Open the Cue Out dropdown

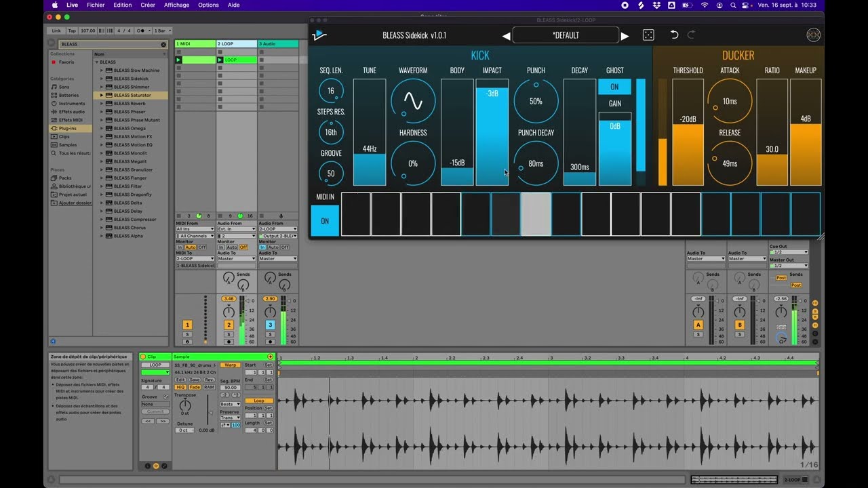coord(788,252)
